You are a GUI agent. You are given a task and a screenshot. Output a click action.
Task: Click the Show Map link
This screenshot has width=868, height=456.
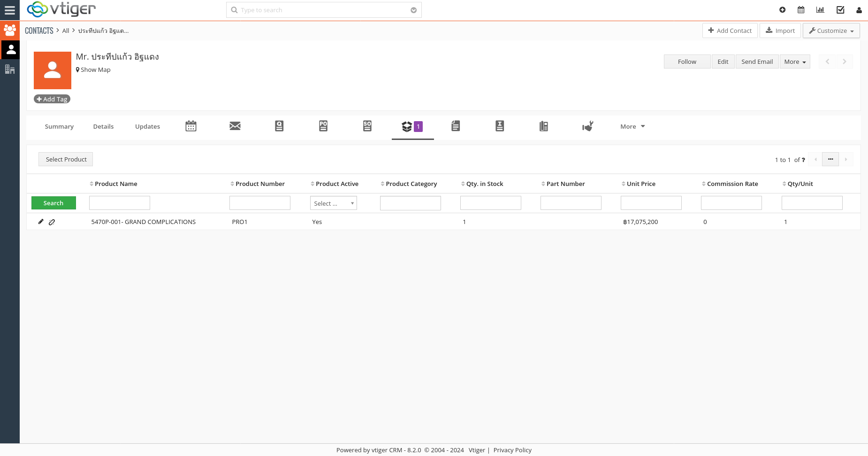click(x=93, y=70)
